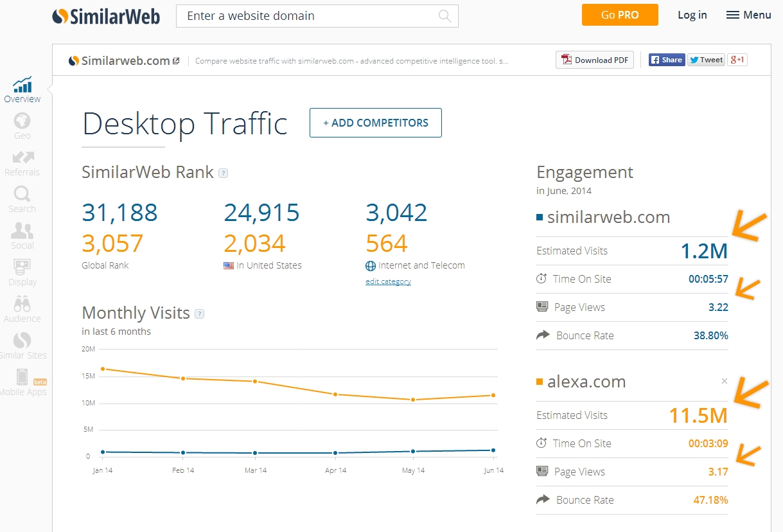Click the globe icon beside Internet and Telecom
Image resolution: width=783 pixels, height=532 pixels.
tap(371, 265)
